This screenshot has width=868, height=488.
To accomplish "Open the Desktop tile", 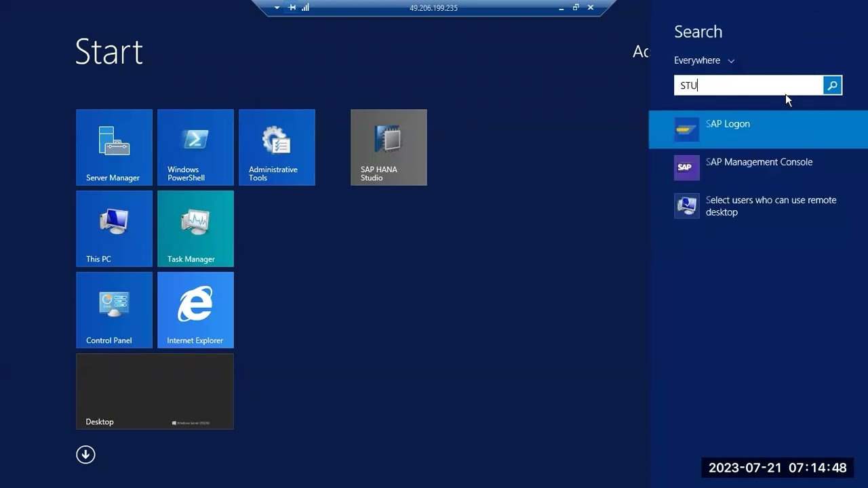I will point(155,391).
